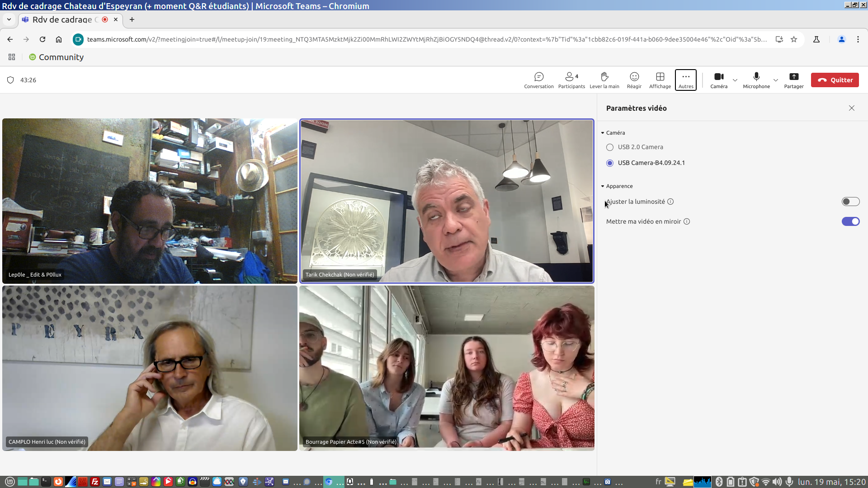Toggle the Caméra video button
Screen dimensions: 868x488
(719, 80)
